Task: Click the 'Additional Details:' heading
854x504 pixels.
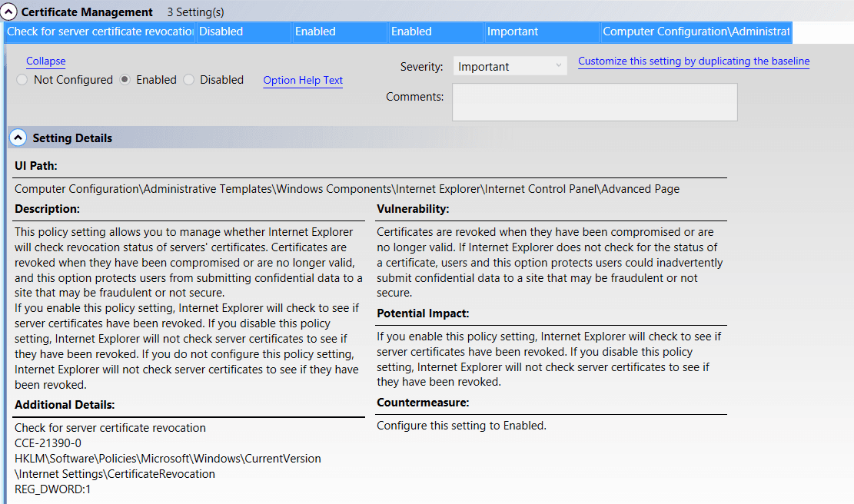Action: pos(65,405)
